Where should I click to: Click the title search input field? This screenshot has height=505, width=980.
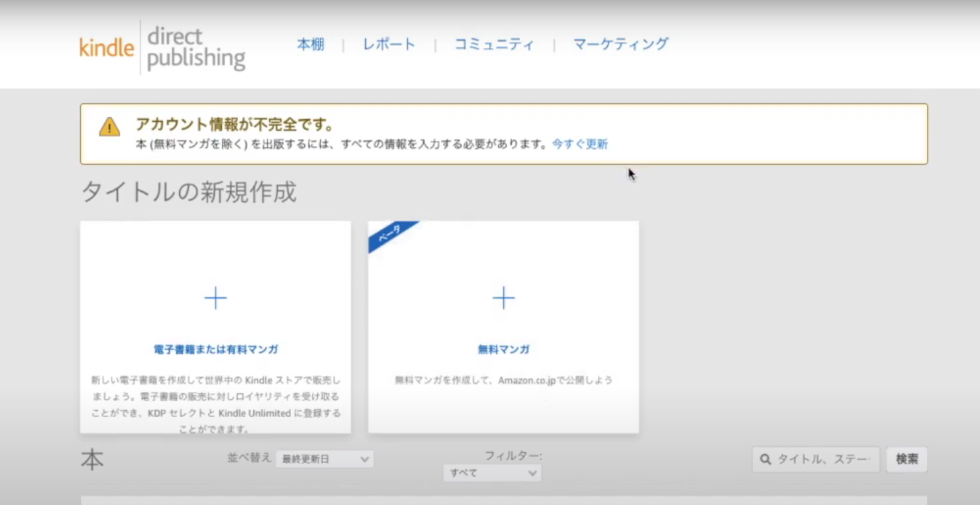[816, 460]
